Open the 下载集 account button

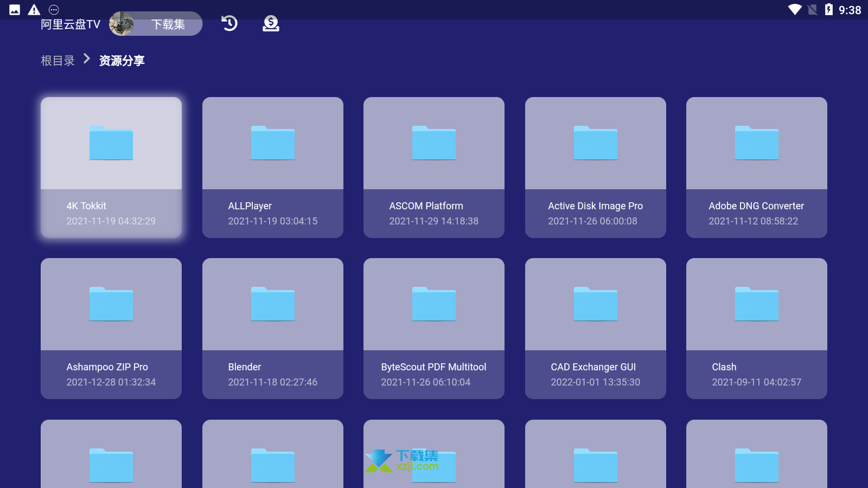[156, 24]
